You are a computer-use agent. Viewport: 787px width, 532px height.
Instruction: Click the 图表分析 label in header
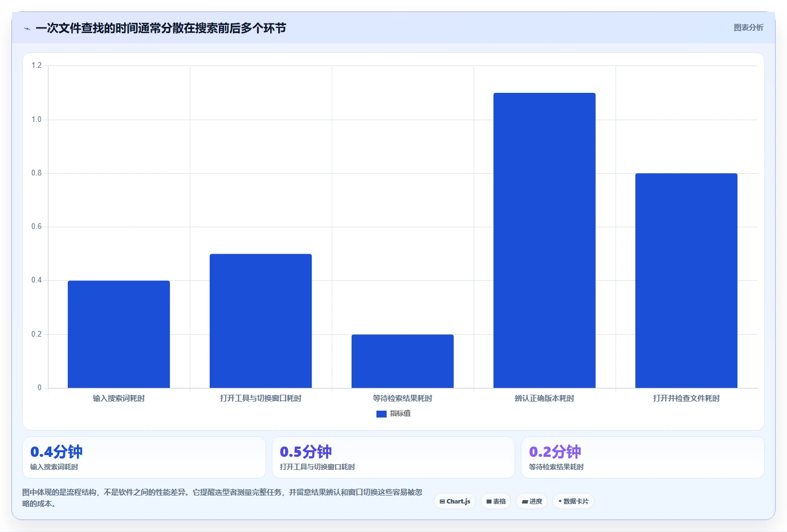(748, 27)
